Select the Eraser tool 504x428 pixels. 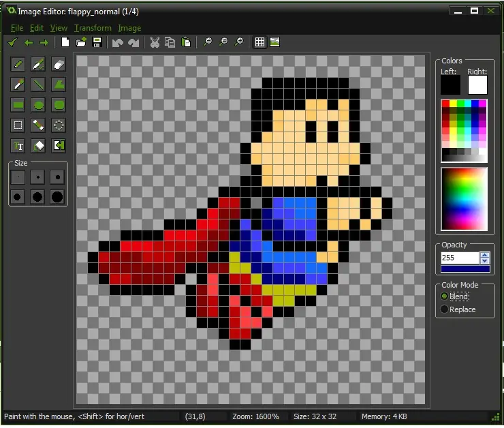59,64
